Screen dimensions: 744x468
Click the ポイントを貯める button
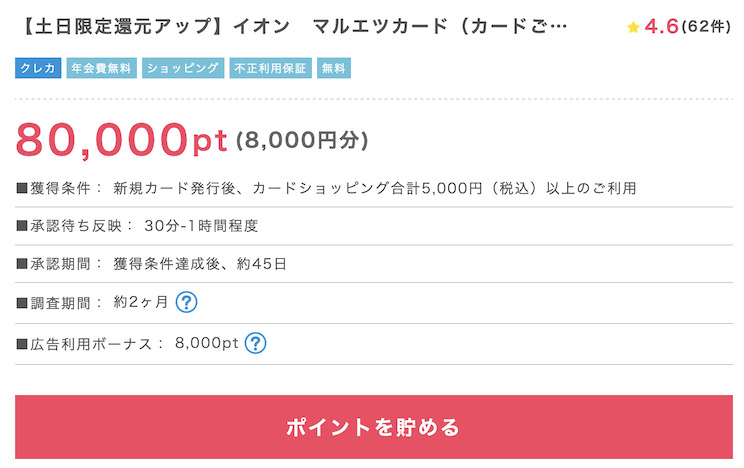click(x=373, y=427)
